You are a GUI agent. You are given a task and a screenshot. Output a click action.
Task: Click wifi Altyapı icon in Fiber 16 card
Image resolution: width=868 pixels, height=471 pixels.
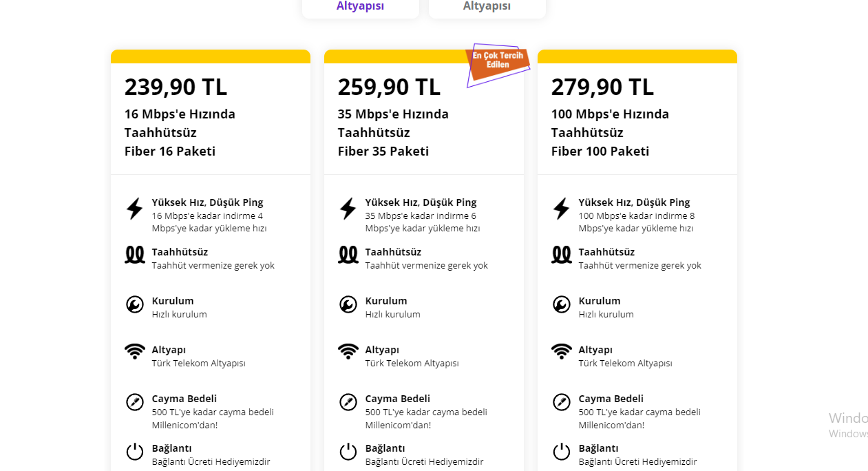point(135,352)
